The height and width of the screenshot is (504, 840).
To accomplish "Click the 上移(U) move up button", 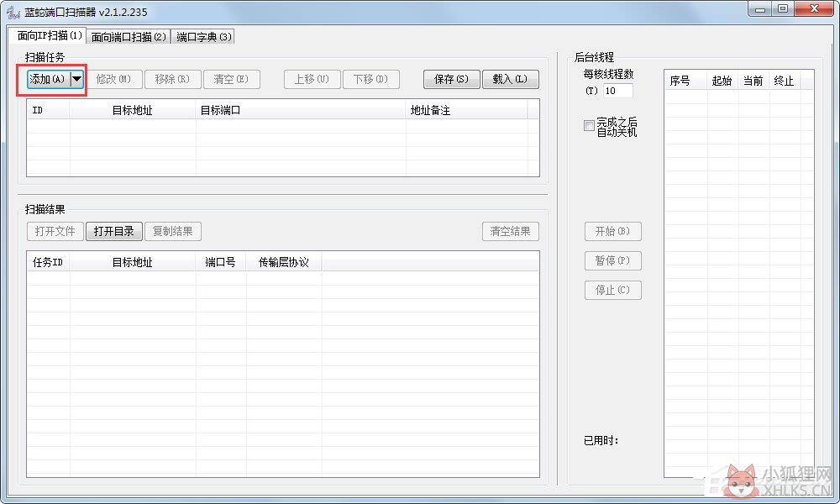I will coord(312,79).
